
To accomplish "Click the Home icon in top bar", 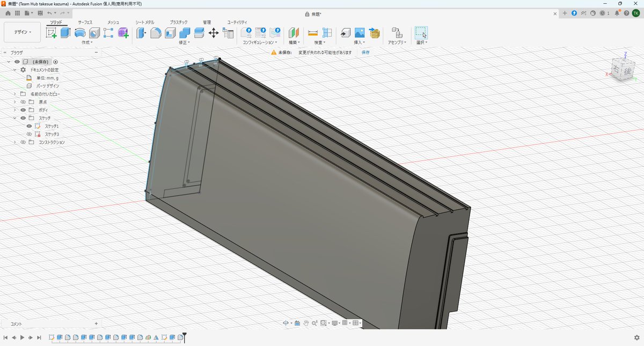I will 8,13.
